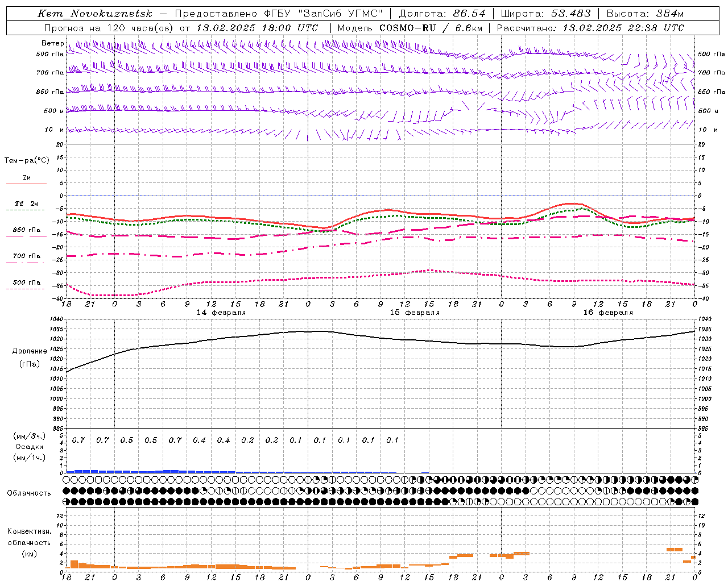Click the 'Конвективн.' convective cloud label

pos(29,531)
